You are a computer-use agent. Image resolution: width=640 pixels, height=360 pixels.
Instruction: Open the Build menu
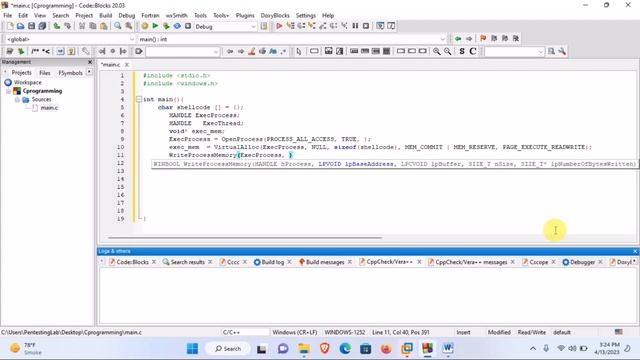(105, 16)
